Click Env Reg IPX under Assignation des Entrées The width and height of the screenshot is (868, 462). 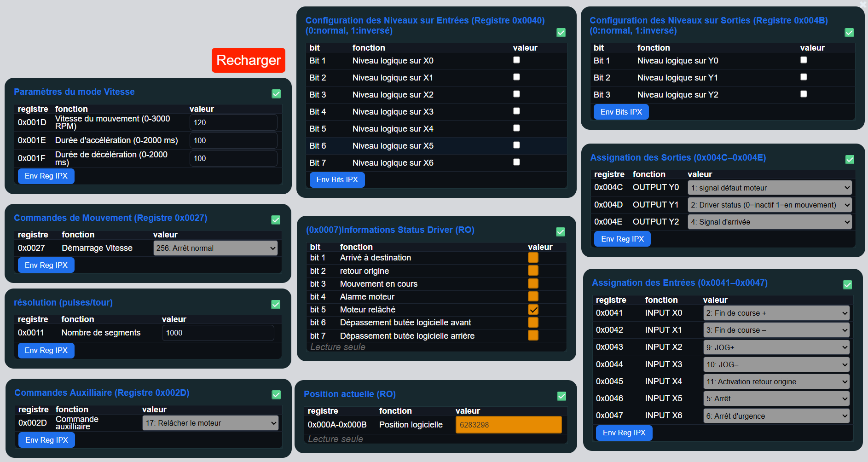pyautogui.click(x=624, y=433)
